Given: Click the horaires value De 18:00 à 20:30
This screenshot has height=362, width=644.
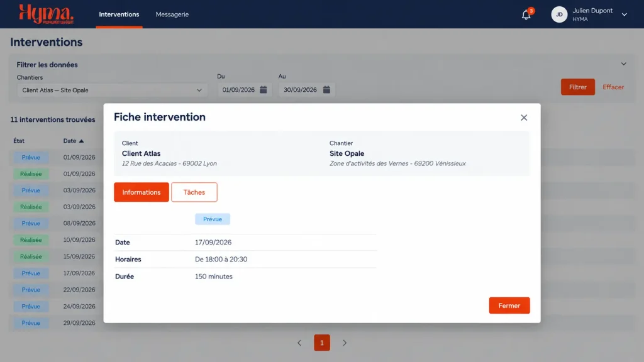Looking at the screenshot, I should pos(221,260).
